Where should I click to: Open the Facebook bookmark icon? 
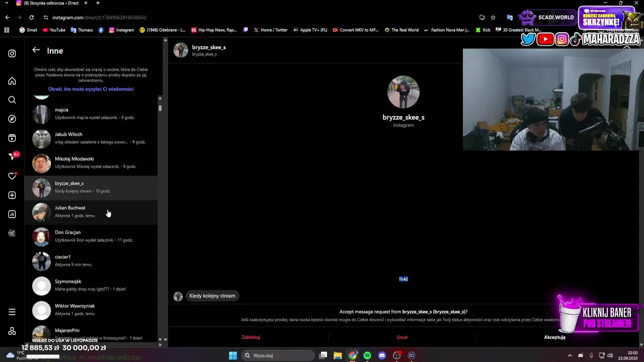click(x=101, y=30)
